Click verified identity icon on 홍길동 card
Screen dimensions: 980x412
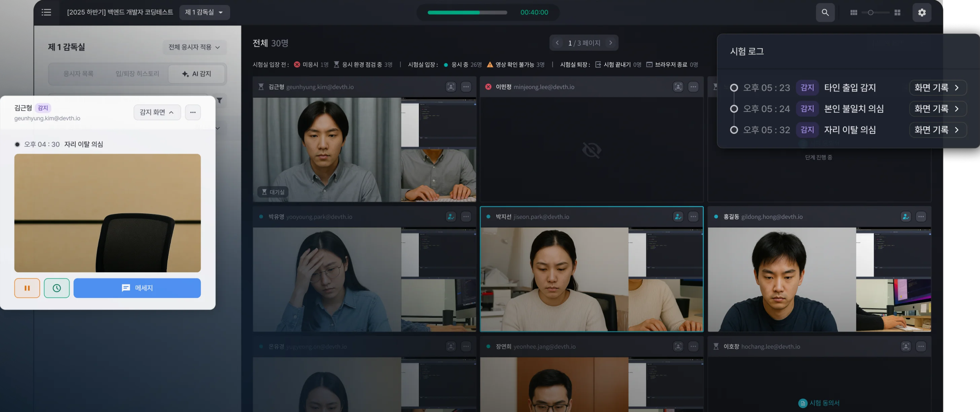pyautogui.click(x=906, y=217)
